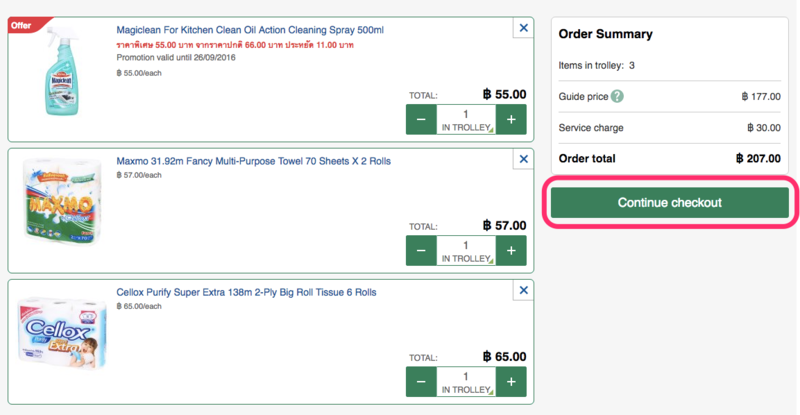Click the Order Summary heading
Viewport: 800px width, 415px height.
606,34
